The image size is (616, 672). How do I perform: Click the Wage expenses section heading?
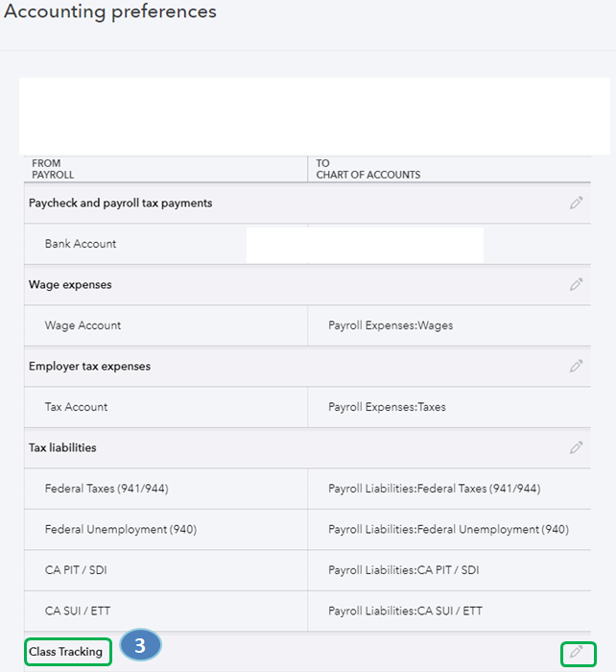(70, 285)
